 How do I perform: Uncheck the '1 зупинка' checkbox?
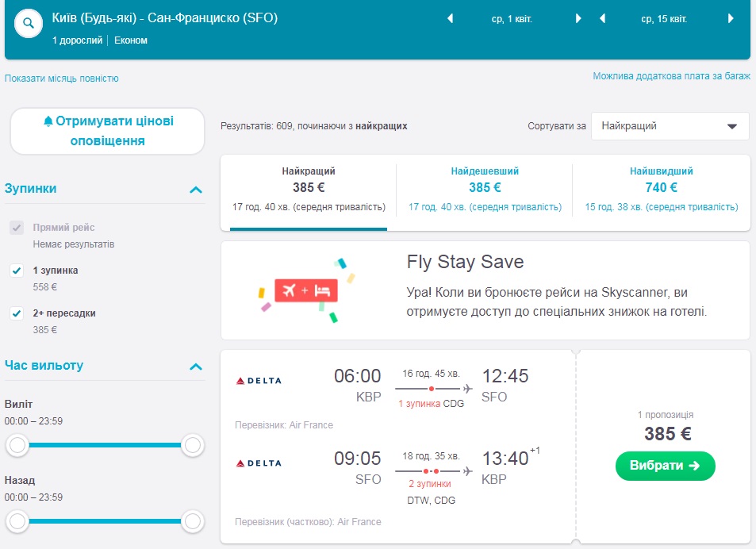[17, 271]
